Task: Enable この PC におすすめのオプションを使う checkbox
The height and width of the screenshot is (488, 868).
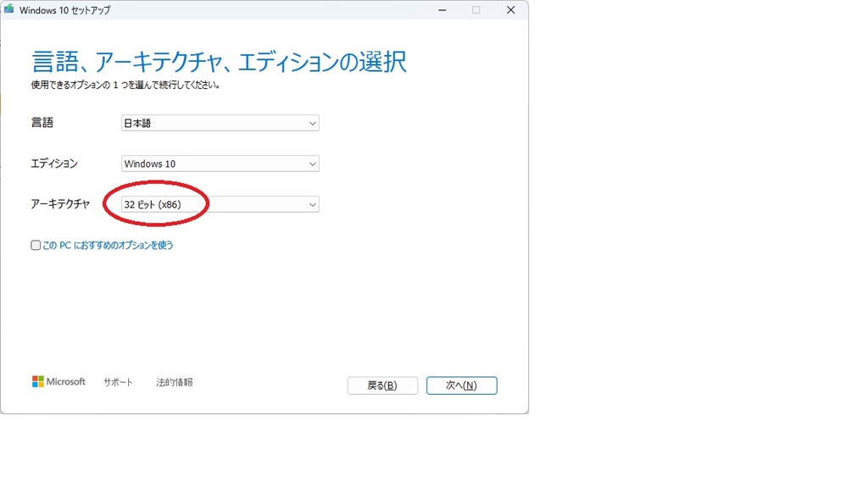Action: (36, 245)
